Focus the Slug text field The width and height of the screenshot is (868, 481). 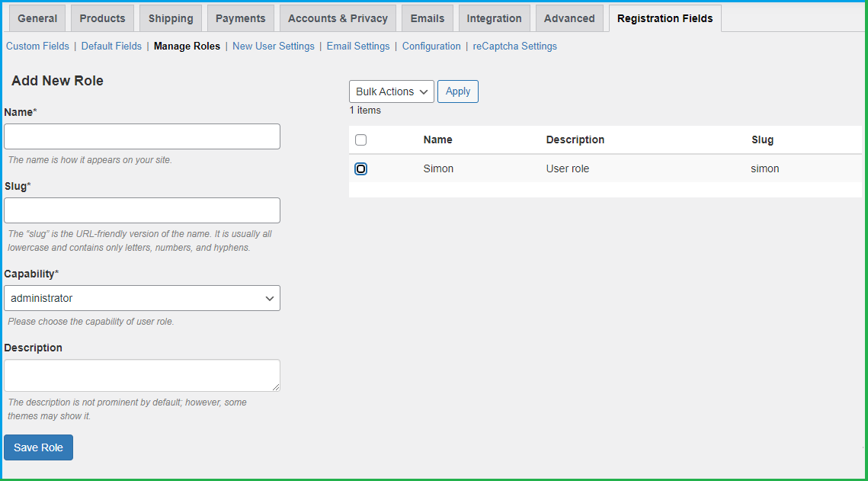(x=142, y=210)
